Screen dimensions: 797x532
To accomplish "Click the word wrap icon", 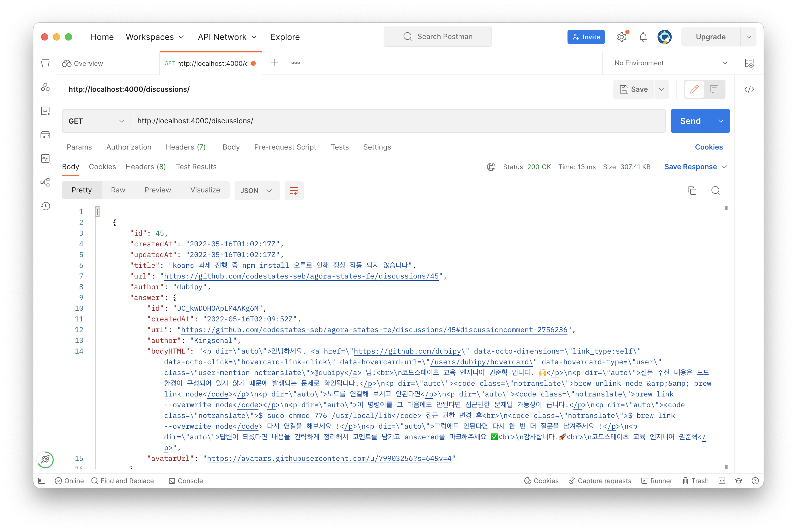I will point(294,190).
